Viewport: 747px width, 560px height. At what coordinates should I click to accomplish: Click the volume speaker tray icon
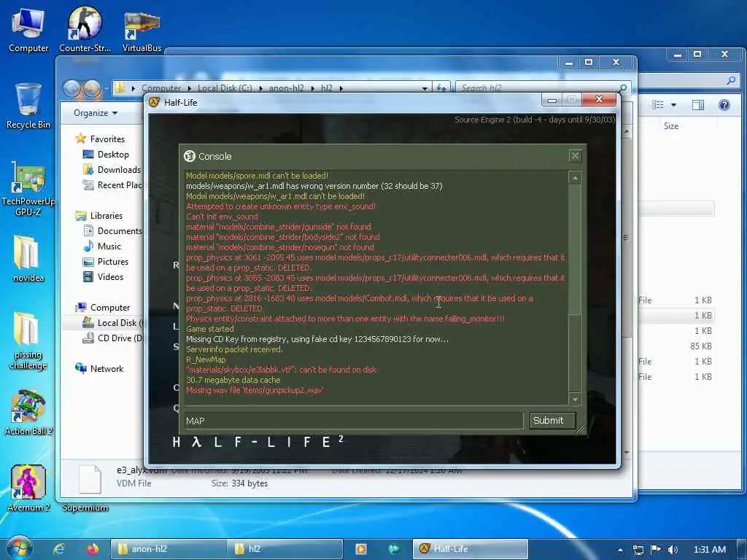coord(672,550)
